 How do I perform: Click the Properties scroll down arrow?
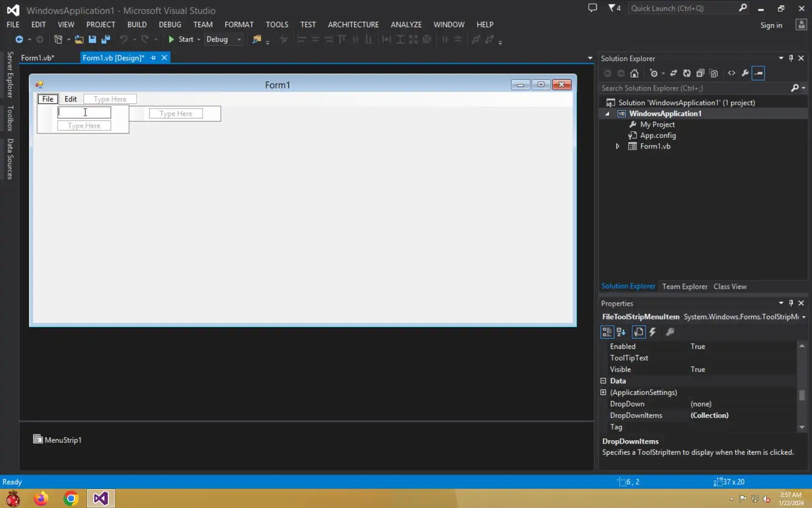click(x=802, y=427)
